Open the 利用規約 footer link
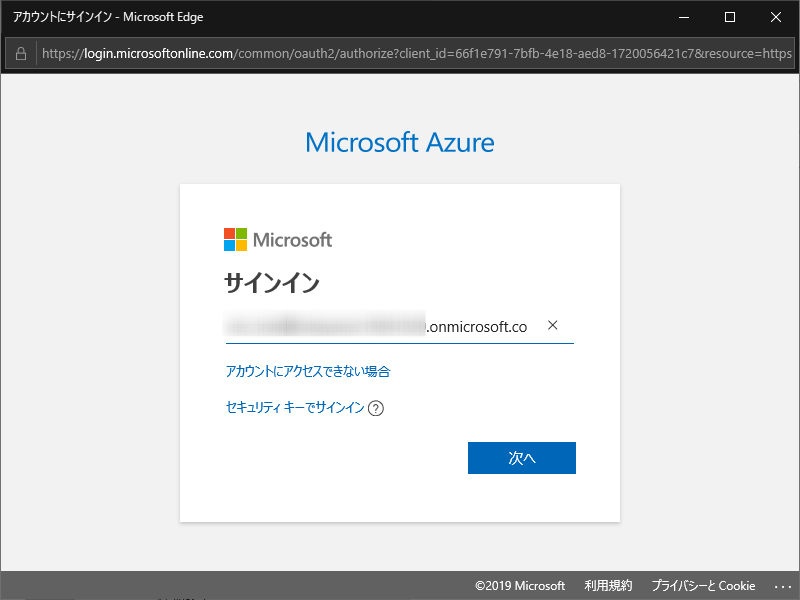 coord(608,586)
